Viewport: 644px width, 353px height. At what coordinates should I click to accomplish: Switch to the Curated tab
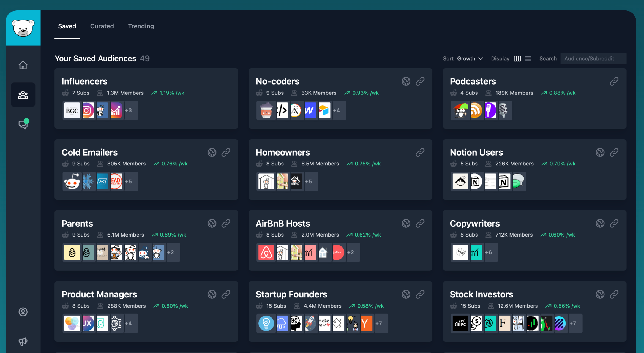click(x=102, y=26)
